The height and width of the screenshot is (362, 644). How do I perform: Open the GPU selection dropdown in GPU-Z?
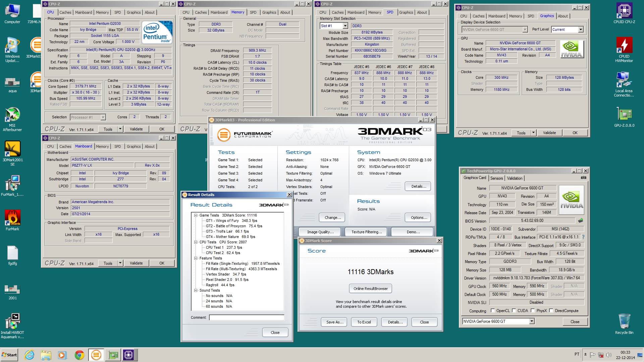tap(532, 321)
